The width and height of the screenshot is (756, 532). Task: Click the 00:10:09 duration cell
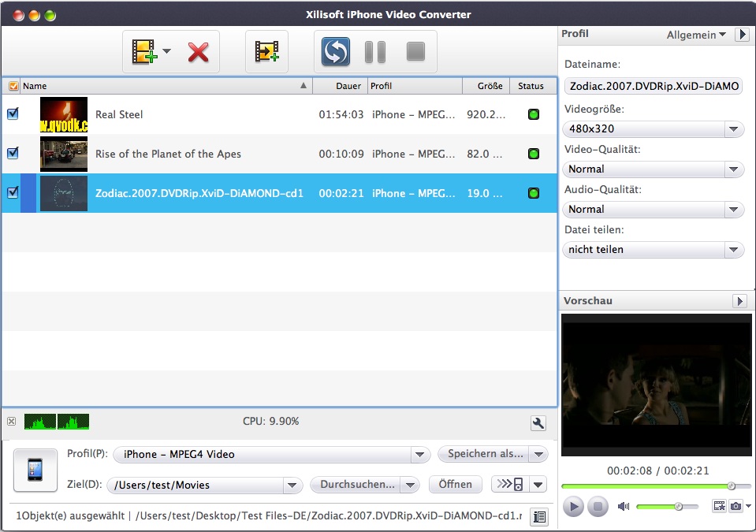tap(341, 154)
